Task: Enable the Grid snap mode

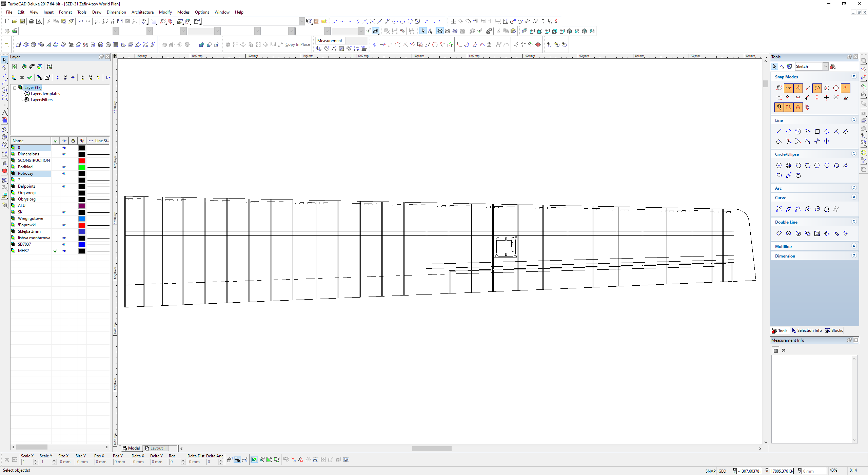Action: (779, 98)
